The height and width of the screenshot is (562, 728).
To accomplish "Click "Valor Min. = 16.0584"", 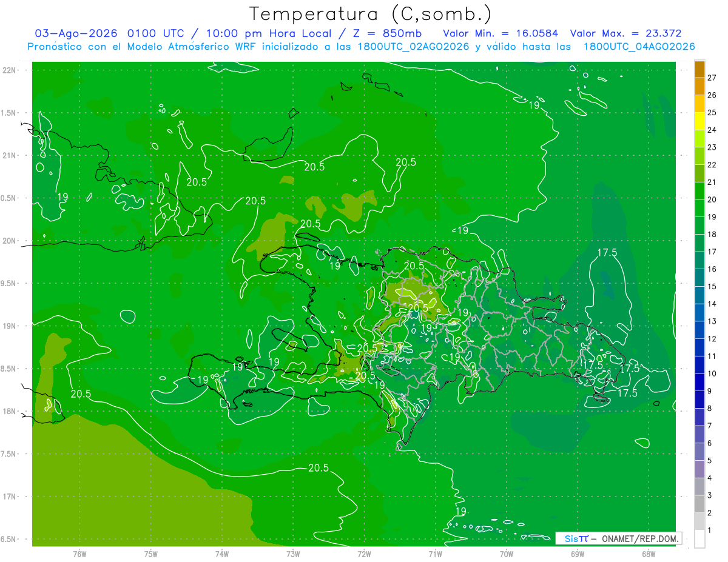I will pyautogui.click(x=500, y=33).
